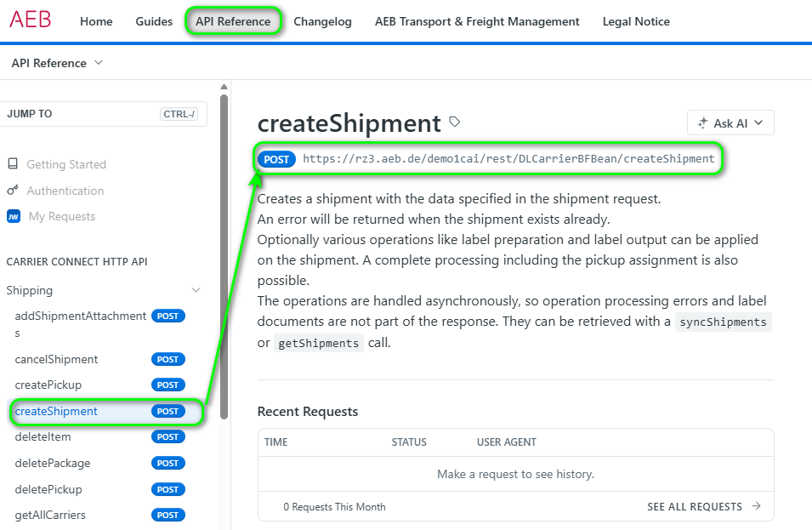Click the USER AGENT column header
The image size is (812, 530).
coord(507,442)
